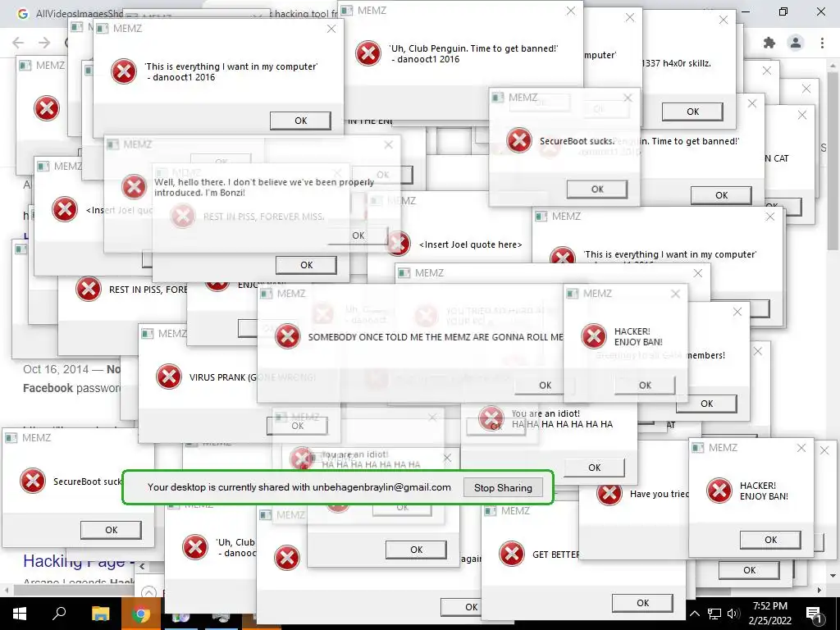This screenshot has width=840, height=630.
Task: Click the volume speaker tray icon
Action: tap(733, 614)
